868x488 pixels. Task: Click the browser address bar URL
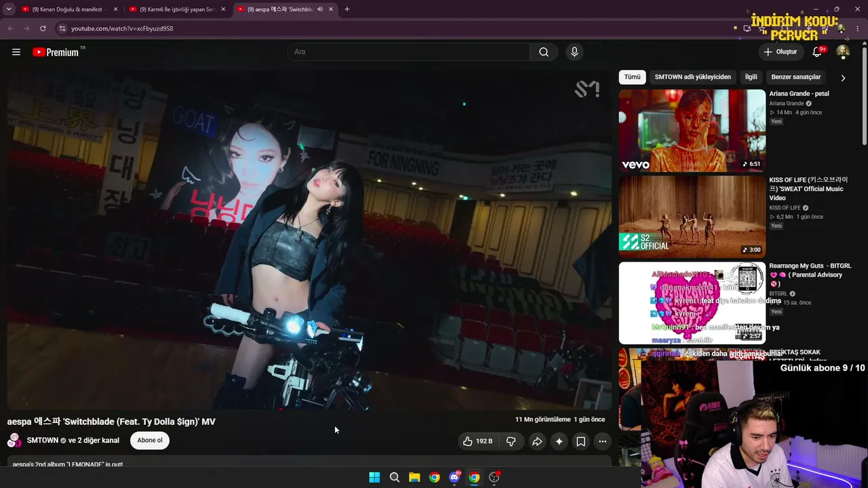point(122,28)
